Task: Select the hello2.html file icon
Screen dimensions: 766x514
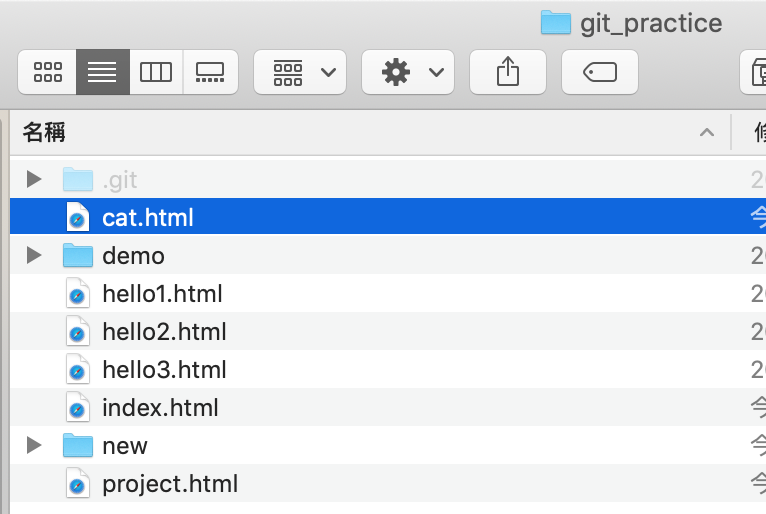Action: pyautogui.click(x=77, y=332)
